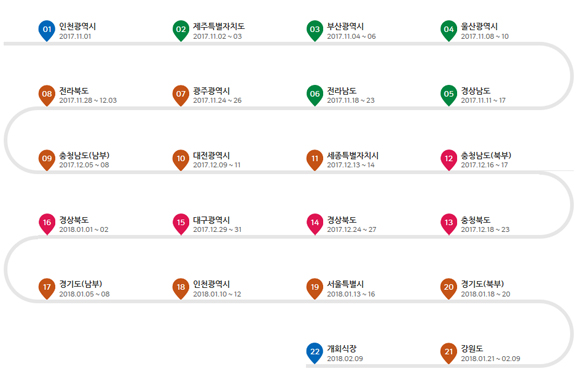Screen dimensions: 580x374
Task: Open 경기도(남부) stop label
Action: click(x=81, y=284)
